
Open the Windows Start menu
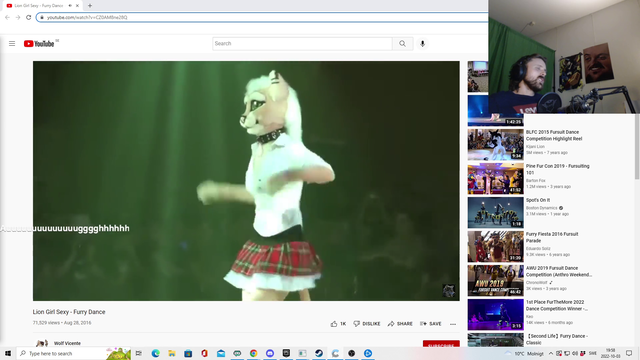[8, 353]
